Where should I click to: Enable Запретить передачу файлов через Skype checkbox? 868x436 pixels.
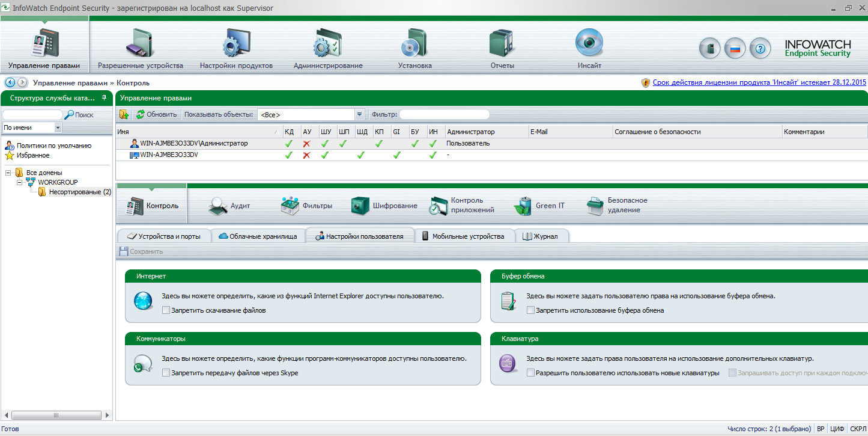pos(166,373)
